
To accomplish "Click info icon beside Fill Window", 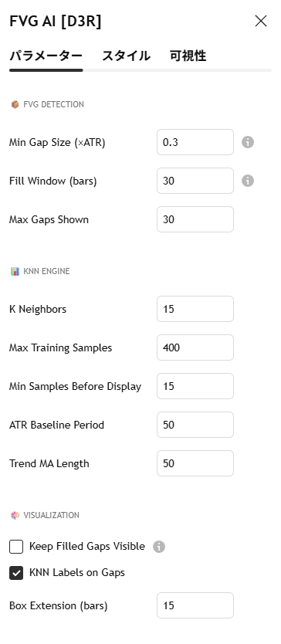I will (247, 181).
